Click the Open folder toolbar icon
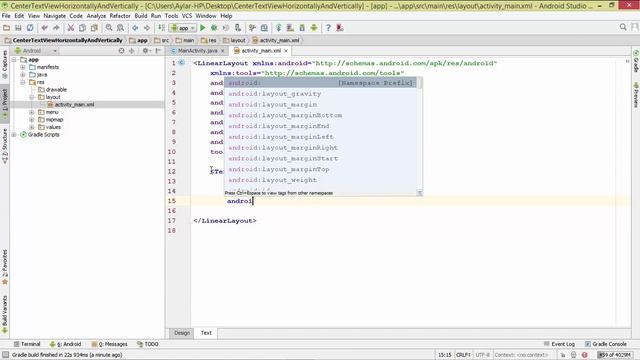 point(6,28)
